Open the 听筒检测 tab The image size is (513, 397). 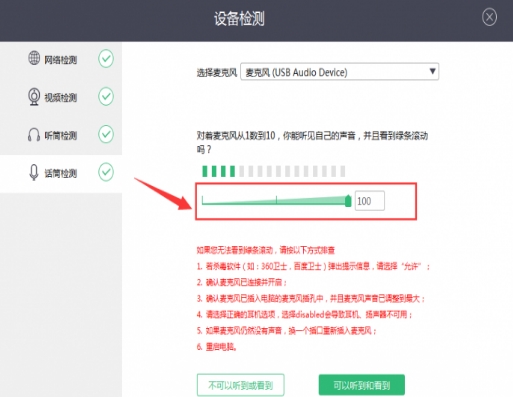coord(61,135)
